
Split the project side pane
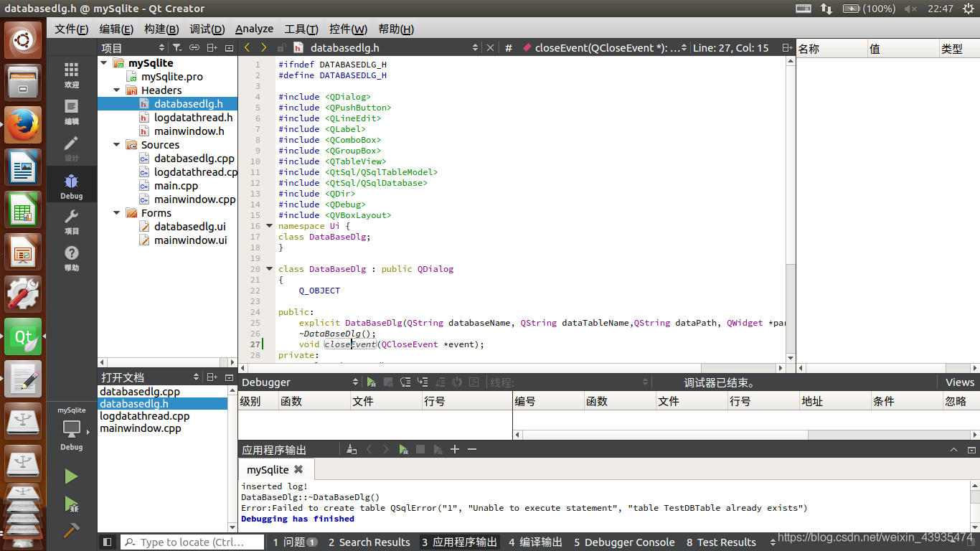[212, 47]
